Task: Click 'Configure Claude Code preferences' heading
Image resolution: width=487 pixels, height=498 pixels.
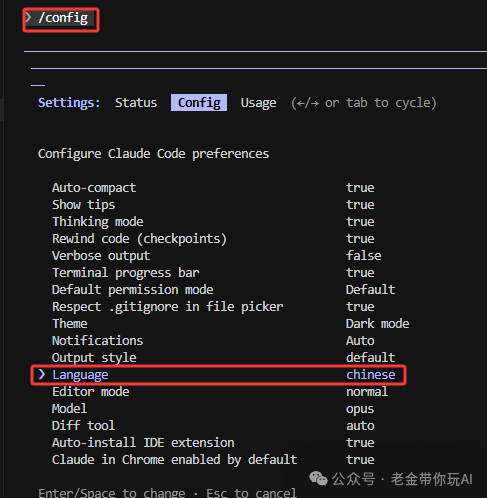Action: point(153,154)
